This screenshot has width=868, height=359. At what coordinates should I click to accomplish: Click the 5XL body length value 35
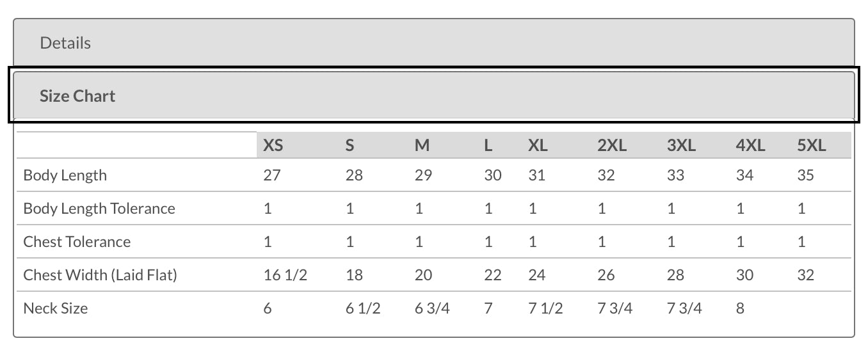pyautogui.click(x=806, y=175)
